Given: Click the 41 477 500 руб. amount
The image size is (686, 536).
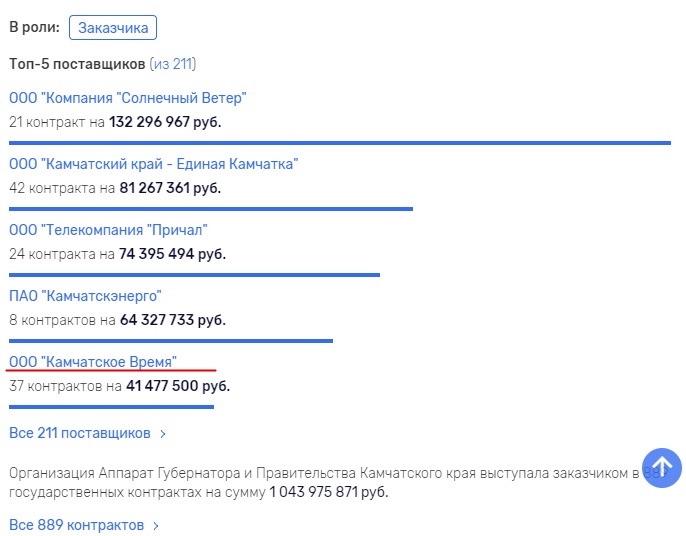Looking at the screenshot, I should (178, 386).
